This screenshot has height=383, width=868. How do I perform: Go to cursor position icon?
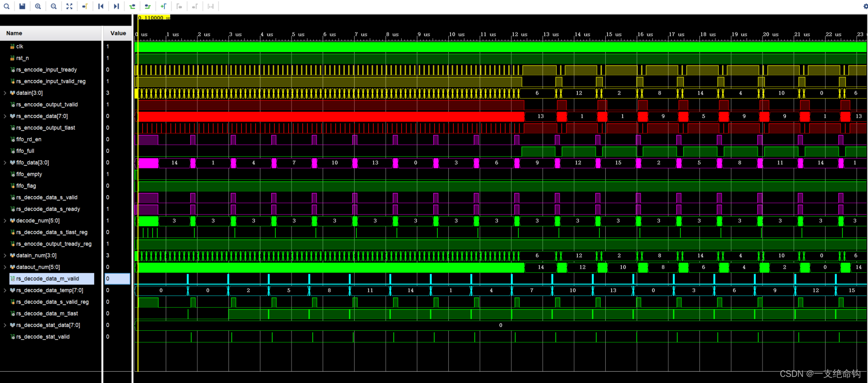pos(85,6)
